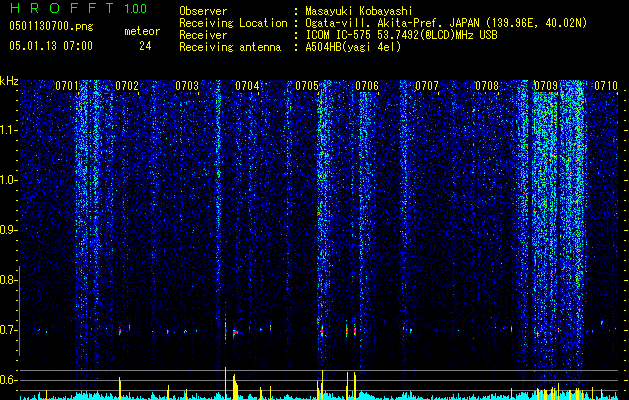Click the Observer field label

[x=203, y=11]
